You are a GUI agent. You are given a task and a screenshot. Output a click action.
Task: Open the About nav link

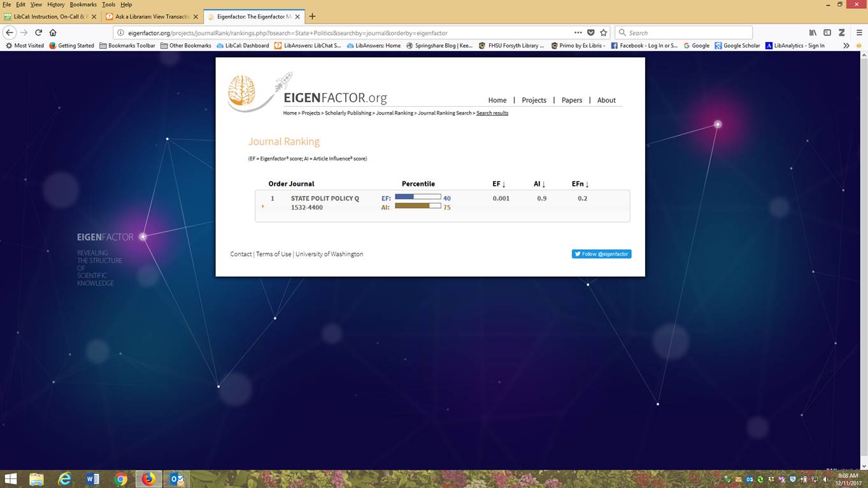point(606,100)
